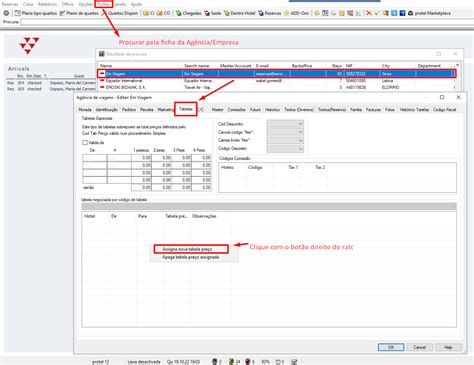Screen dimensions: 474x365
Task: Open the Saída departures list
Action: [x=213, y=13]
